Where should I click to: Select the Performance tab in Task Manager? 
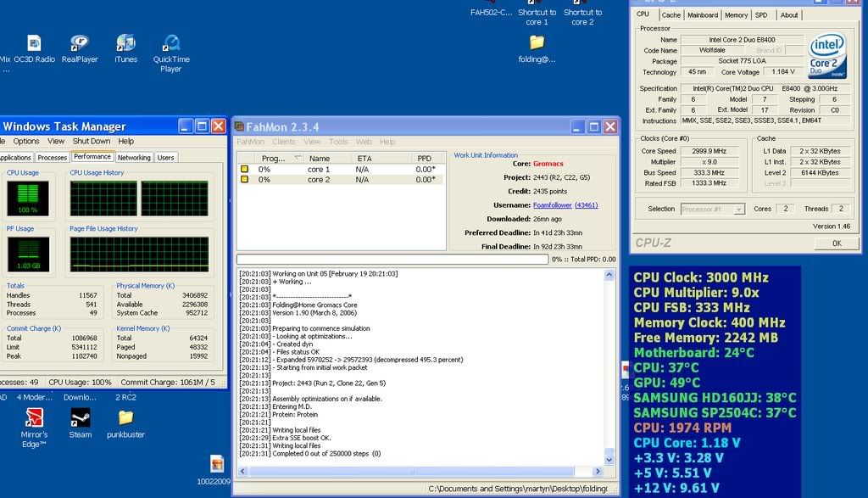tap(92, 157)
